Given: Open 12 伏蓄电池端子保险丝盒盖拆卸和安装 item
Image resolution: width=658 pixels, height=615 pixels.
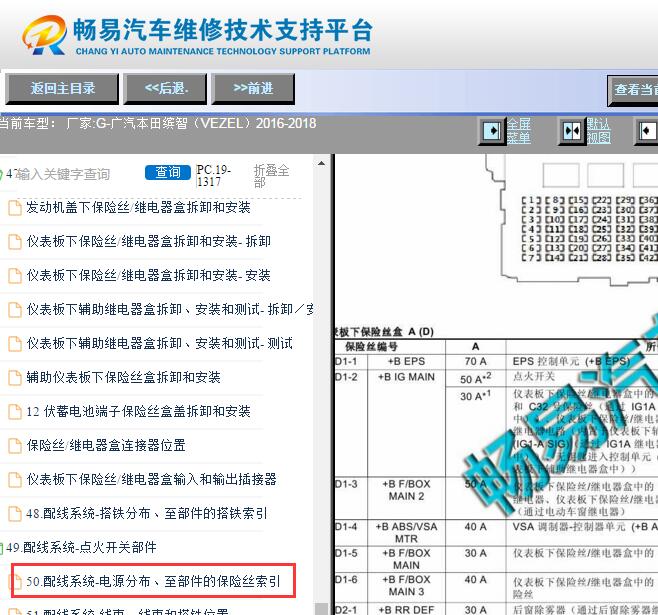Looking at the screenshot, I should click(x=138, y=411).
